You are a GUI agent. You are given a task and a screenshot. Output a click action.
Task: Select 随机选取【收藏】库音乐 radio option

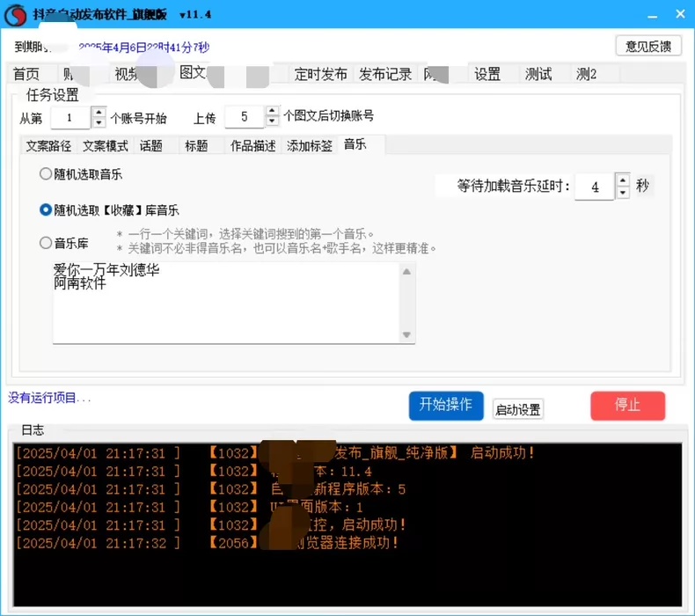(46, 209)
